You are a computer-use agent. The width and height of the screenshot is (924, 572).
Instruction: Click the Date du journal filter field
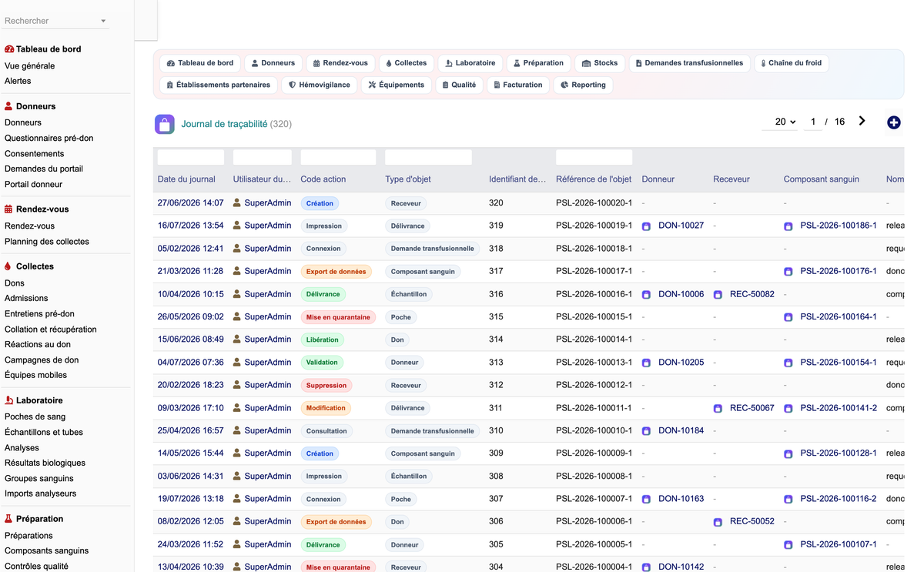tap(191, 158)
